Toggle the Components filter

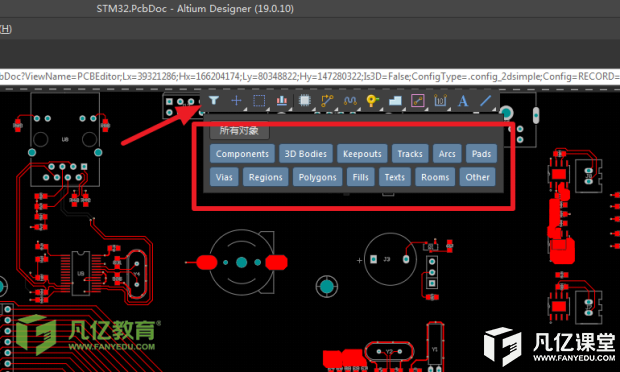click(x=242, y=154)
